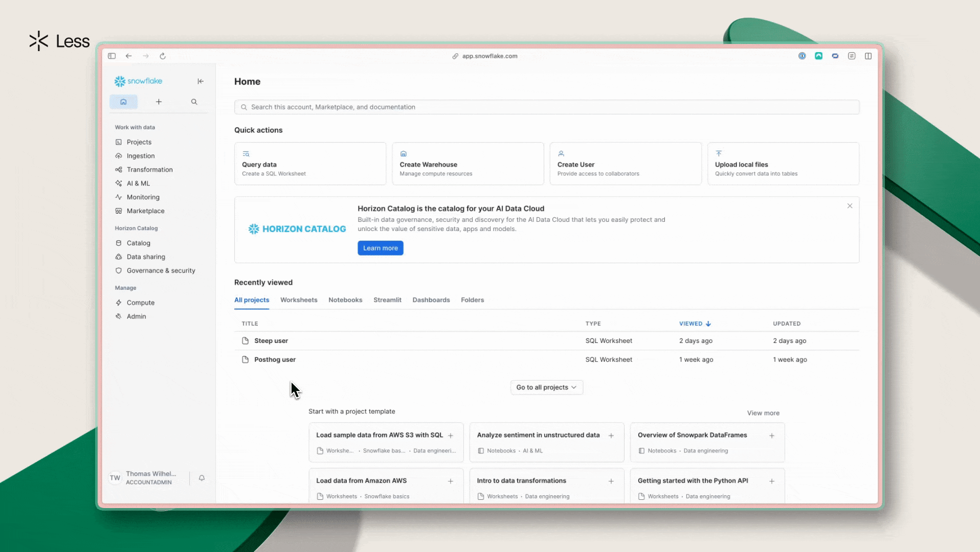Focus the account search input field

[547, 107]
